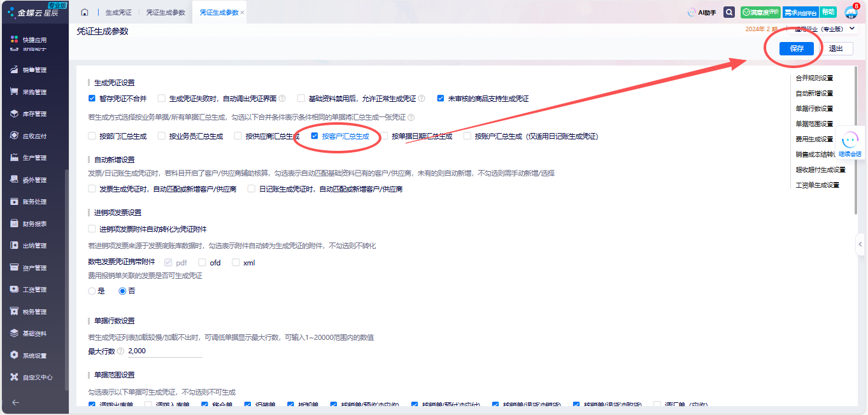The image size is (868, 415).
Task: Select the 是 radio button
Action: tap(92, 291)
